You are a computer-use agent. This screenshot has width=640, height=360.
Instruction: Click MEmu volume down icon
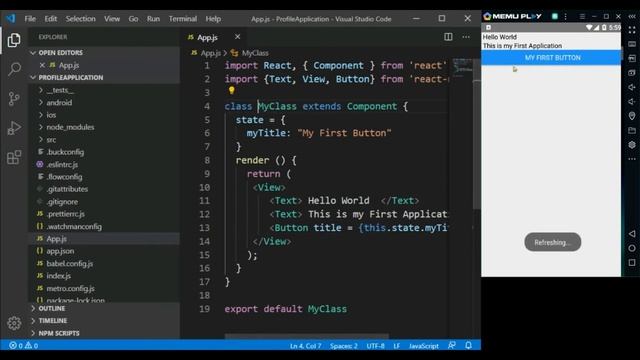[x=632, y=102]
